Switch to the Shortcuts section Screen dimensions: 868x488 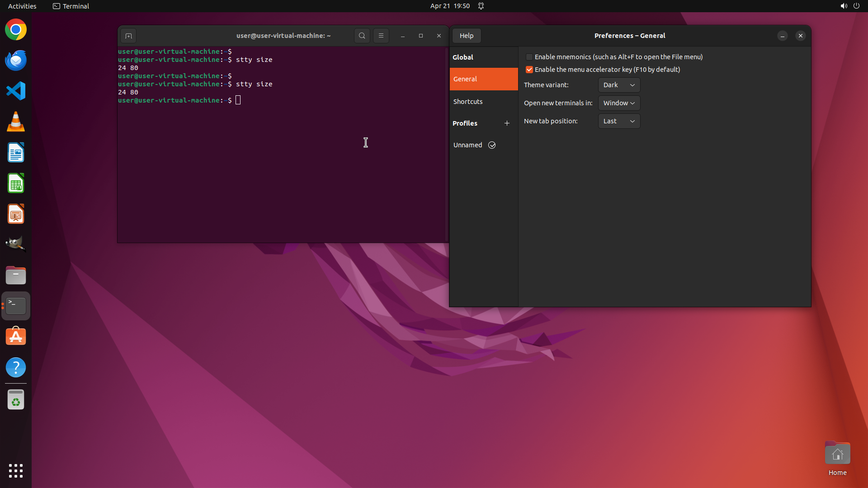click(x=468, y=102)
